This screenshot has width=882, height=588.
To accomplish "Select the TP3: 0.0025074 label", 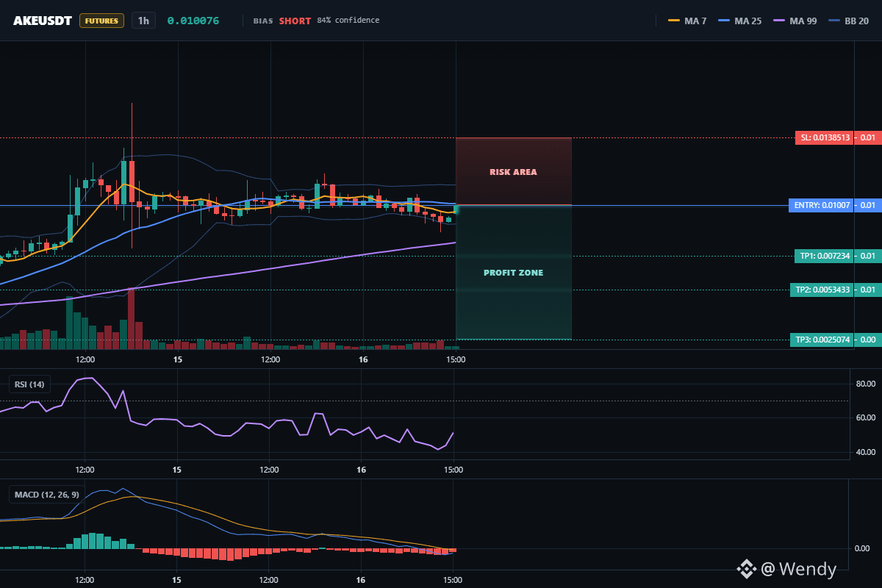I will click(822, 340).
